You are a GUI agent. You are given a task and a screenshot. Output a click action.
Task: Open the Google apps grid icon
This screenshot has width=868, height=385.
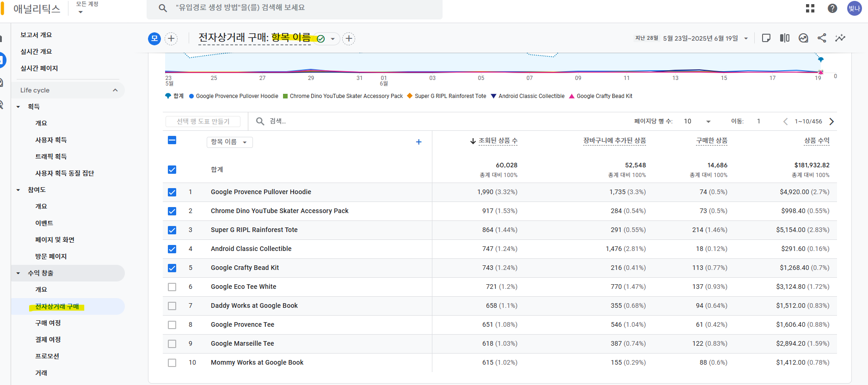pyautogui.click(x=810, y=8)
